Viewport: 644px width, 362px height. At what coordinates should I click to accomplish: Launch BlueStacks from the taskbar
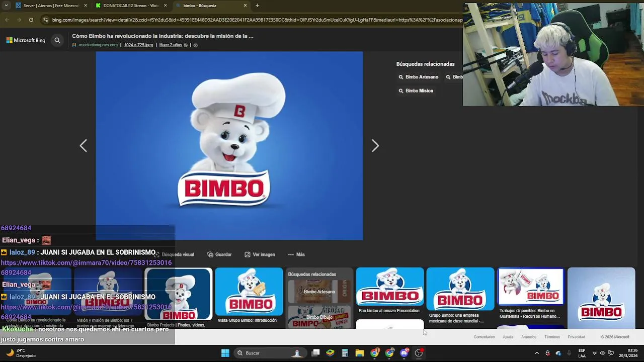(x=330, y=353)
